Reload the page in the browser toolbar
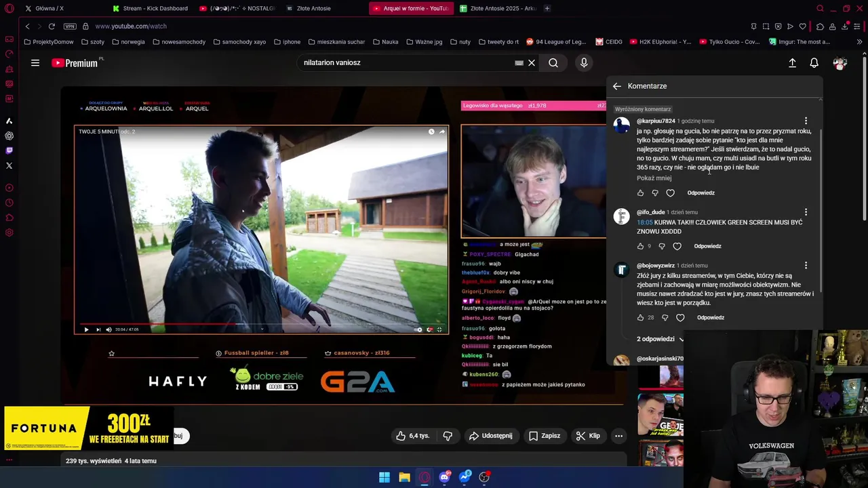Image resolution: width=868 pixels, height=488 pixels. pyautogui.click(x=52, y=26)
